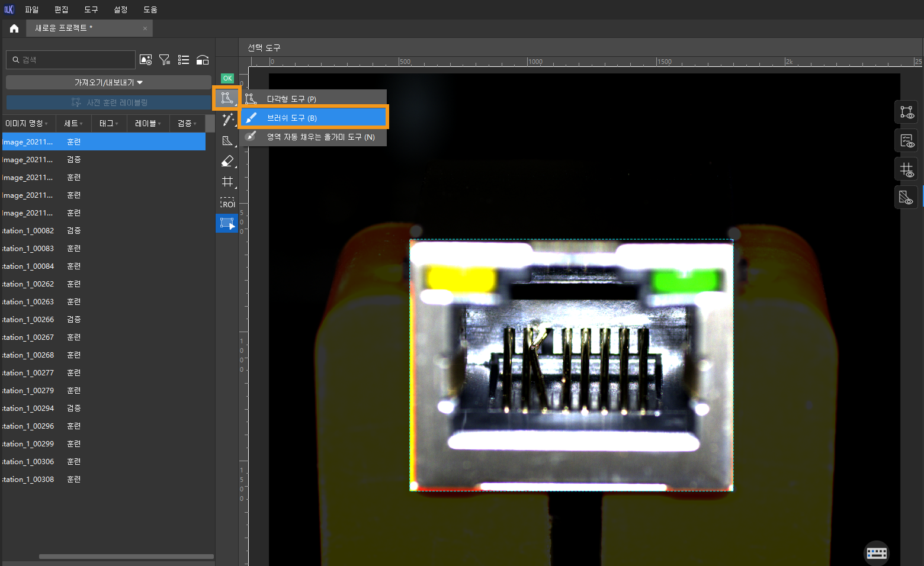
Task: Toggle mask visibility eye icon
Action: (906, 198)
